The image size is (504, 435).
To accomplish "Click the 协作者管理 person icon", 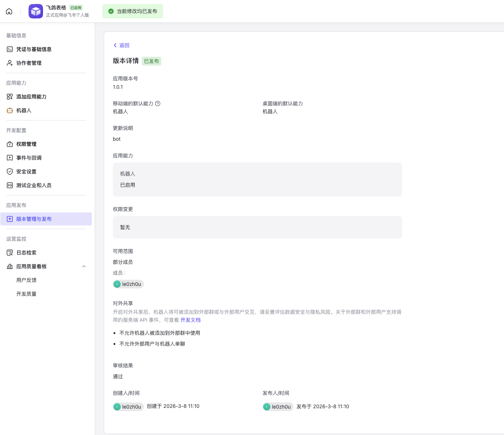I will coord(10,63).
